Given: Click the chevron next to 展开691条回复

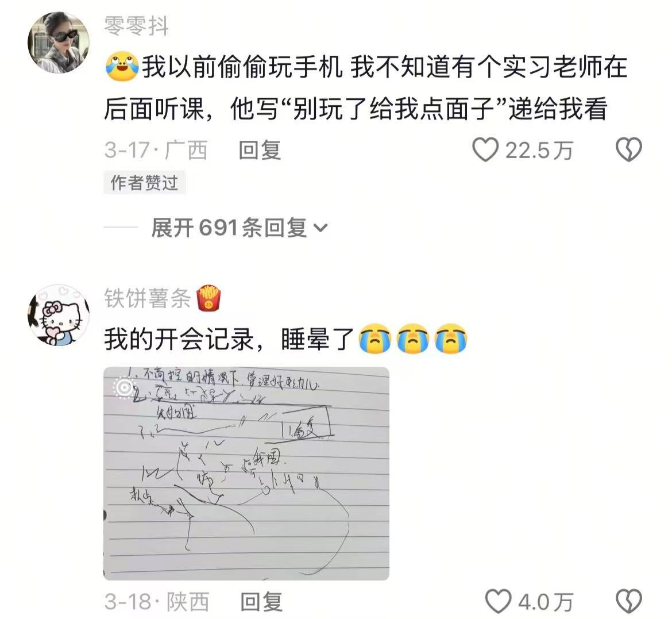Looking at the screenshot, I should pyautogui.click(x=320, y=228).
